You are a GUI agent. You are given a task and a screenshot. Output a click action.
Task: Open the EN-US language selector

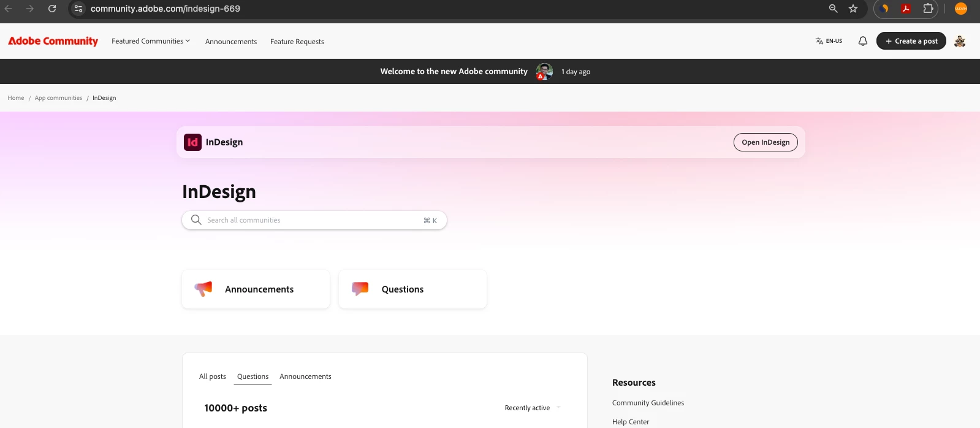tap(829, 41)
